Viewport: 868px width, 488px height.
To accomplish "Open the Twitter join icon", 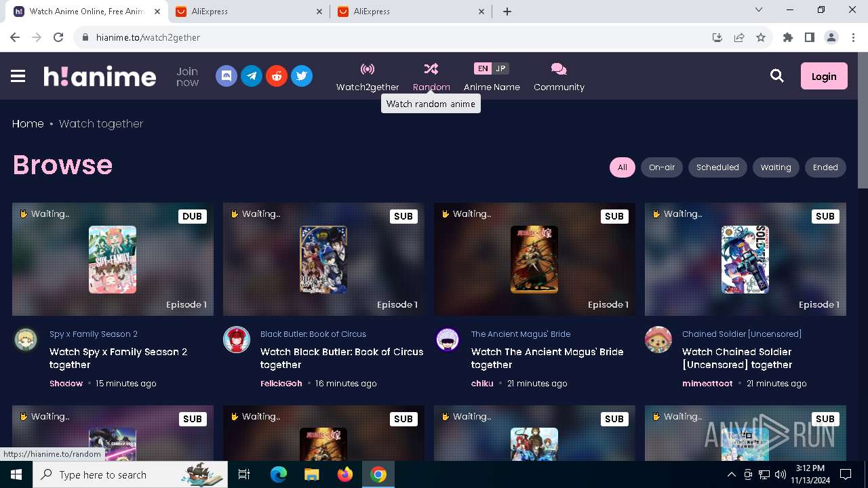I will click(x=302, y=76).
